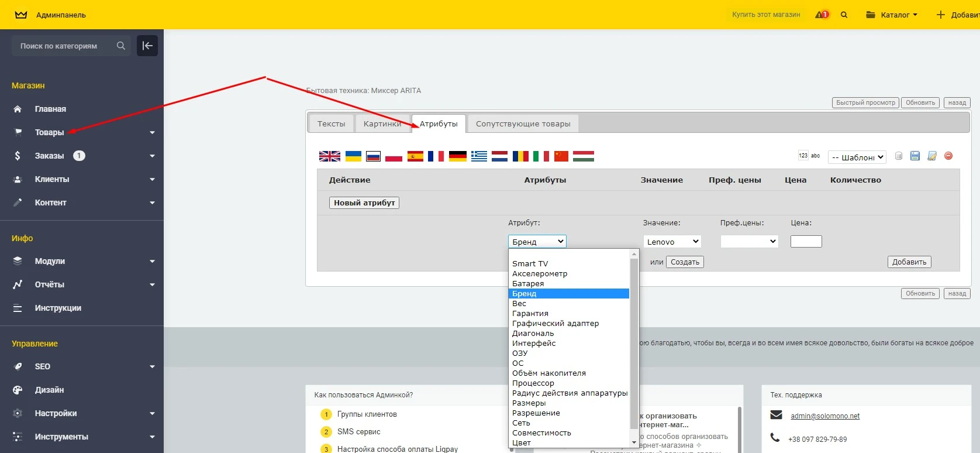Switch to the Атрибуты tab
Image resolution: width=980 pixels, height=453 pixels.
[439, 123]
